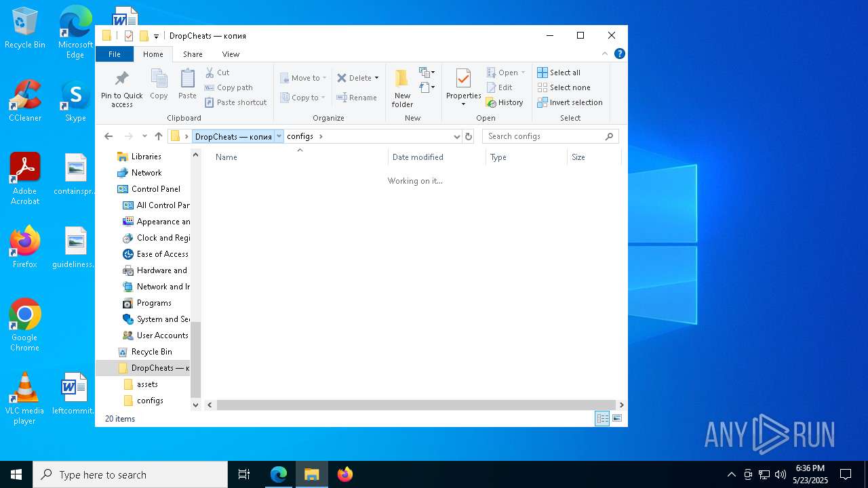Click the horizontal scrollbar in file list
The height and width of the screenshot is (488, 868).
click(416, 405)
